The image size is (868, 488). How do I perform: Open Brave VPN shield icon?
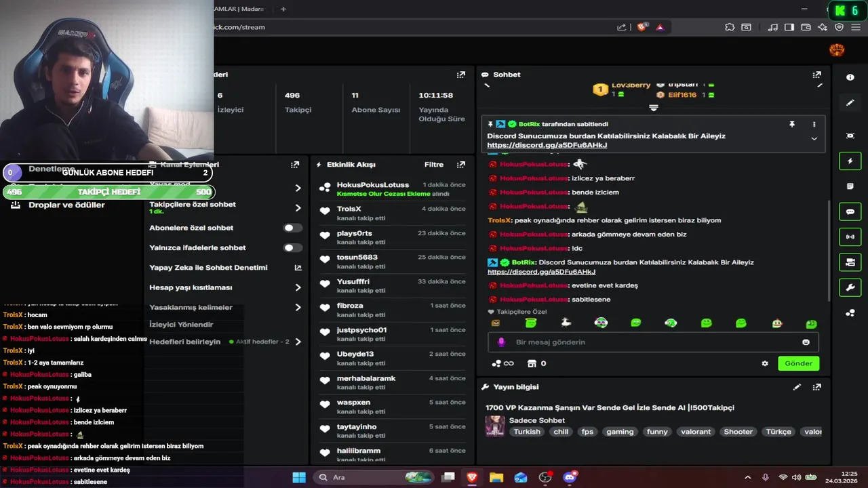coord(839,27)
